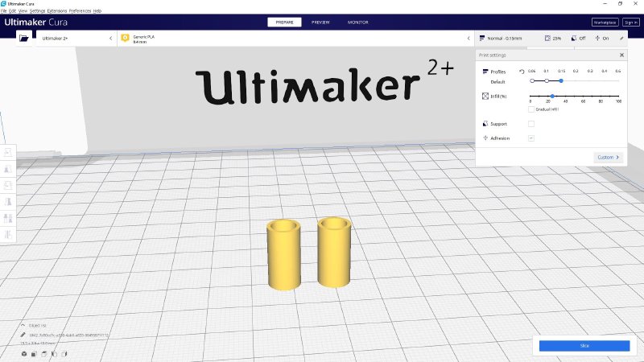
Task: Select the Per Model Settings tool
Action: click(7, 218)
